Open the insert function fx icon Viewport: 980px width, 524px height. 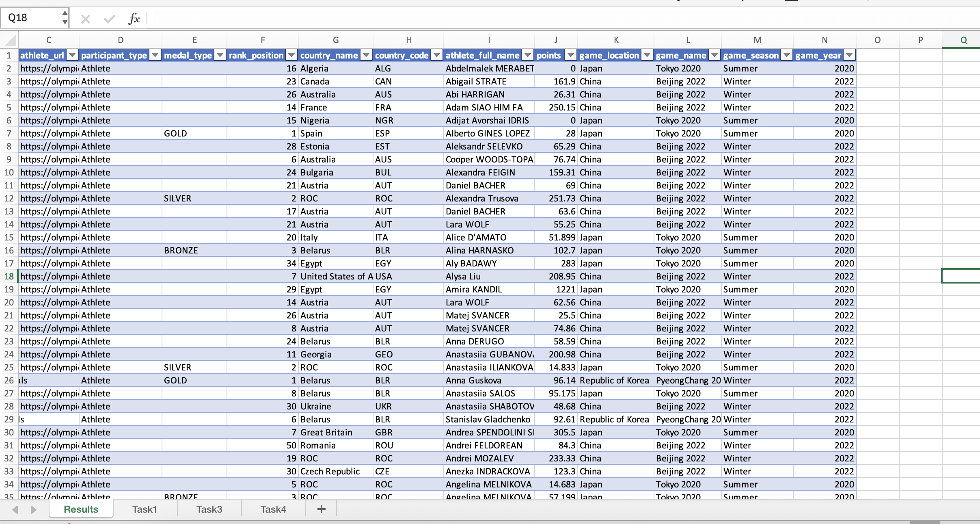click(x=134, y=19)
